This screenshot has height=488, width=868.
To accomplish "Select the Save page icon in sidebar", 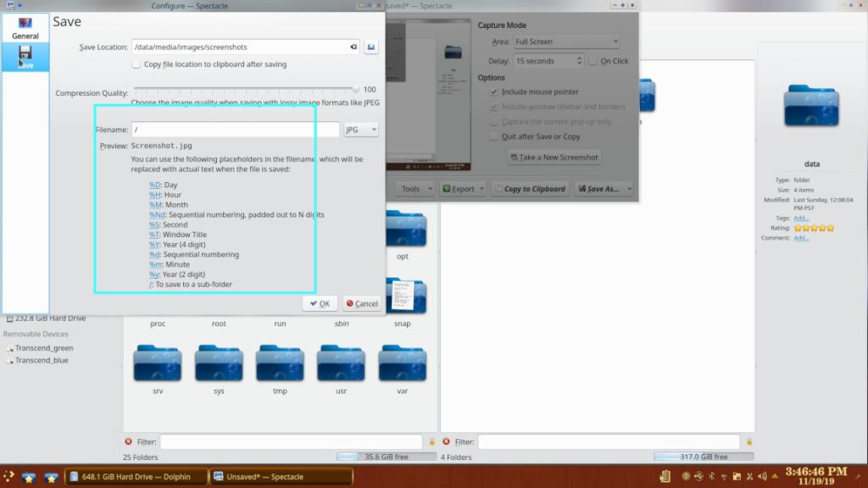I will (x=25, y=57).
